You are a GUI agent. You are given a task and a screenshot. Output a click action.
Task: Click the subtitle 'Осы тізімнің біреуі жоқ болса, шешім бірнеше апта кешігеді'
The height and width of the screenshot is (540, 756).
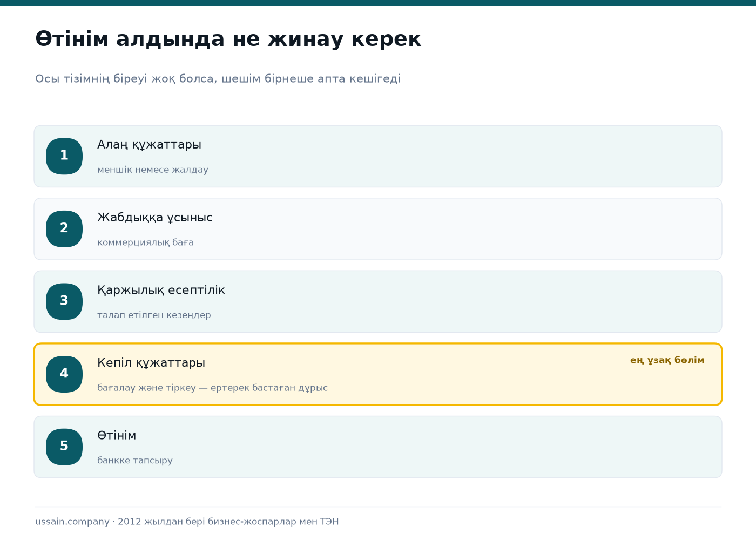(218, 79)
